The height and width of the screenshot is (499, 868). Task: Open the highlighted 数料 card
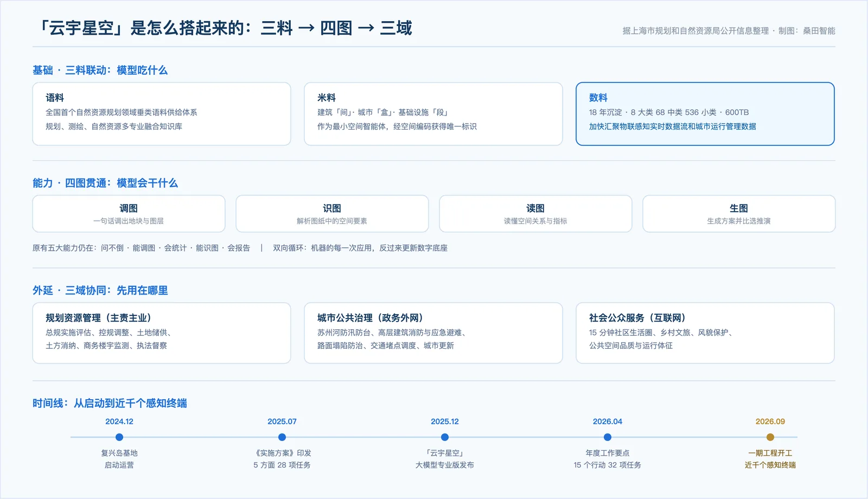[x=705, y=114]
